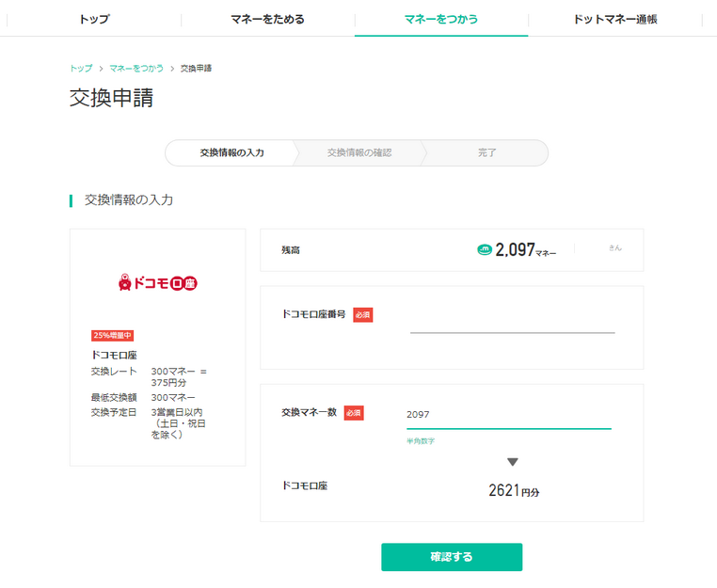This screenshot has height=588, width=717.
Task: Click the 交換申請 breadcrumb text
Action: pyautogui.click(x=196, y=68)
